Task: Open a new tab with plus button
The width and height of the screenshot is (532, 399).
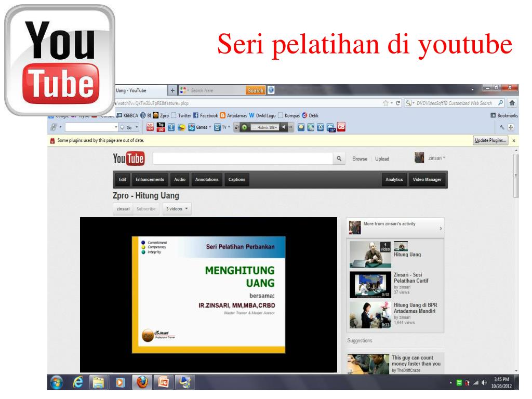Action: point(172,90)
